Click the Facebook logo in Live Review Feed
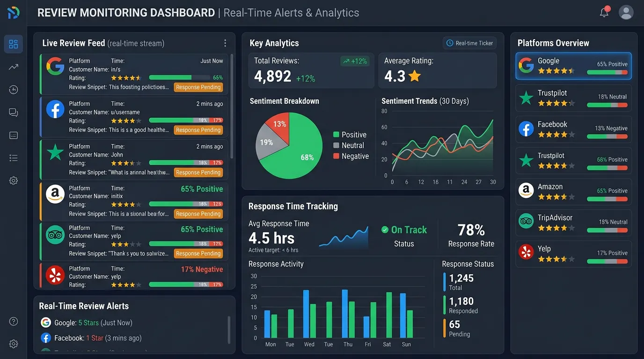This screenshot has width=644, height=359. coord(55,109)
